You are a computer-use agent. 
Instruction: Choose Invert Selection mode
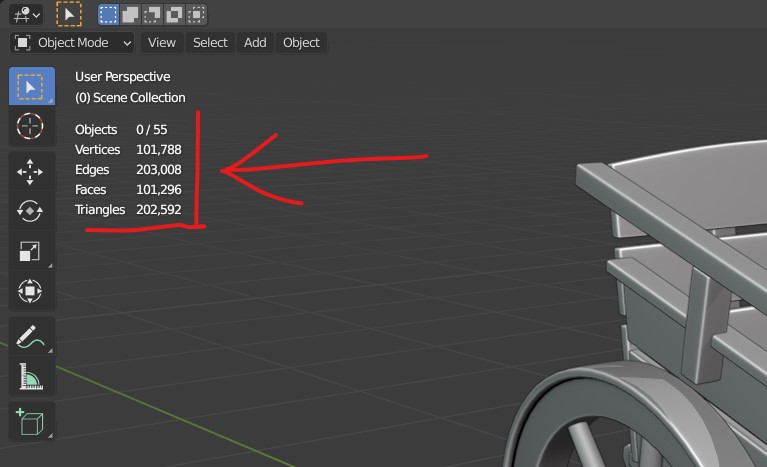point(174,15)
